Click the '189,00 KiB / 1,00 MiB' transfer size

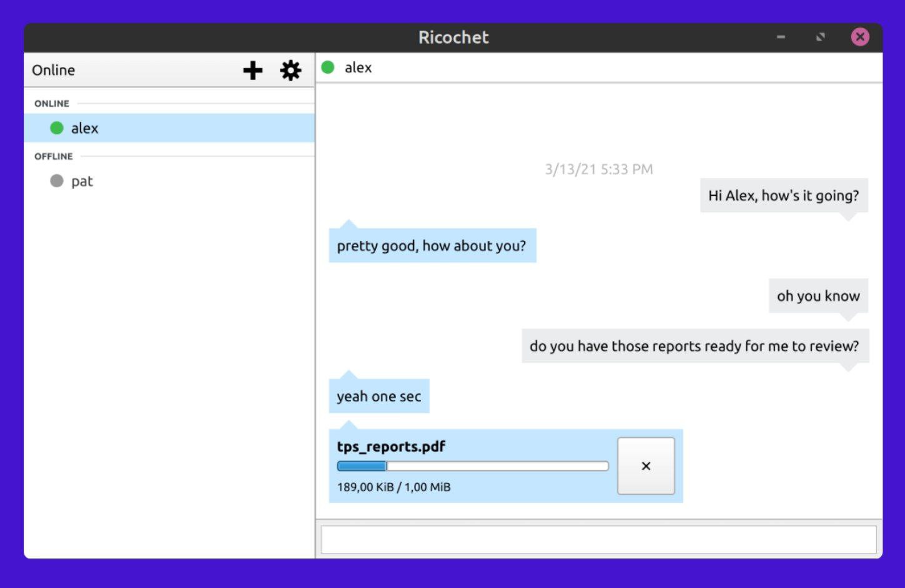[x=393, y=487]
